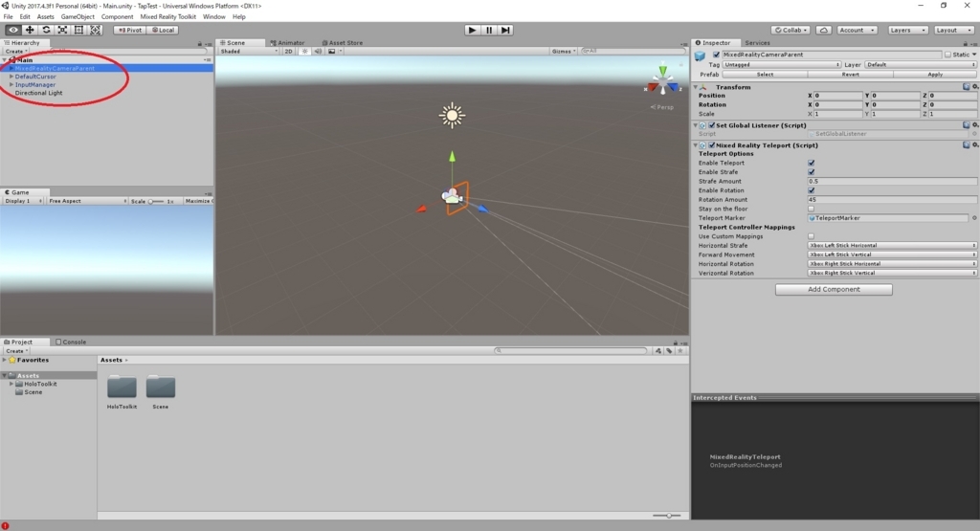Image resolution: width=980 pixels, height=531 pixels.
Task: Toggle scene audio speaker icon
Action: (x=318, y=52)
